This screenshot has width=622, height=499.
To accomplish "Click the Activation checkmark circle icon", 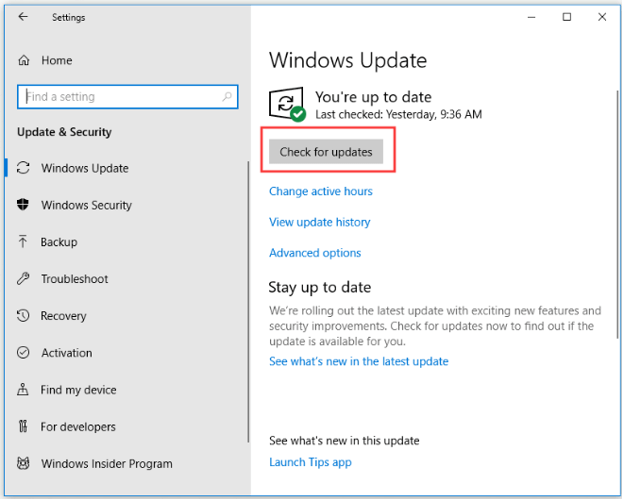I will point(23,352).
